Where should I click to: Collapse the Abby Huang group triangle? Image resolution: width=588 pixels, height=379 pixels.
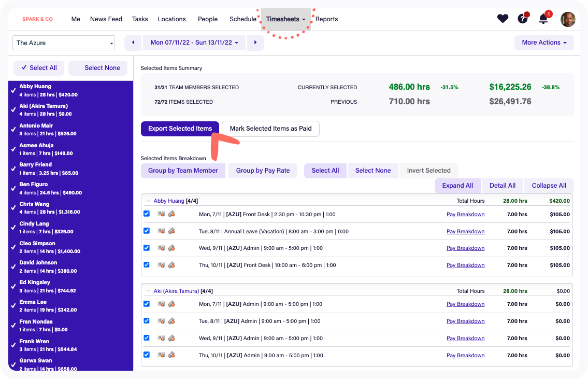[149, 201]
